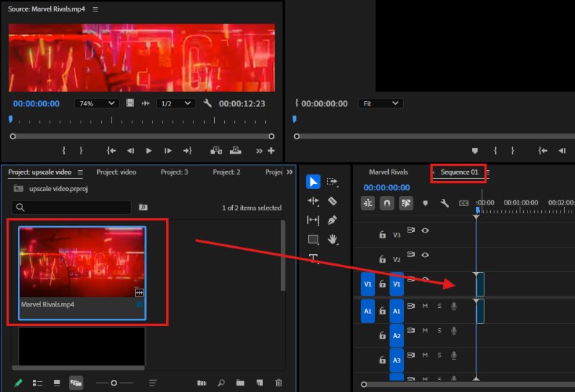Select the Slip tool
Viewport: 575px width, 392px height.
pyautogui.click(x=313, y=220)
